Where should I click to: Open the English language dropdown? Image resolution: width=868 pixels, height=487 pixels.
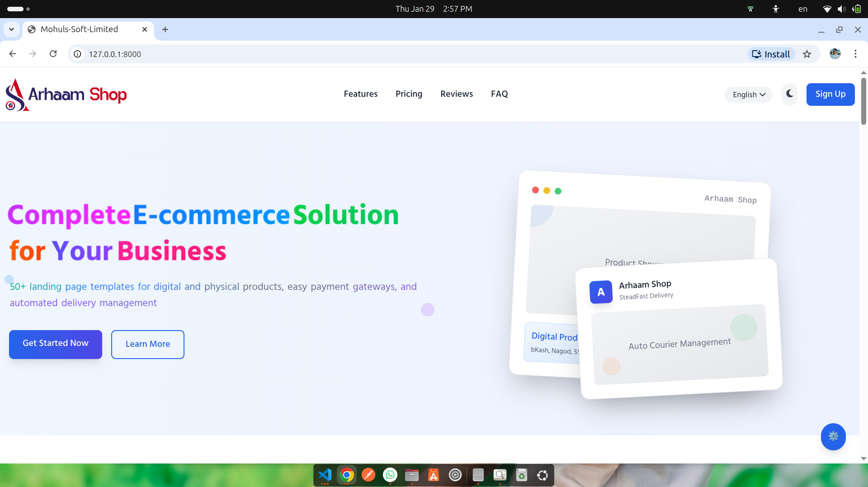coord(749,95)
